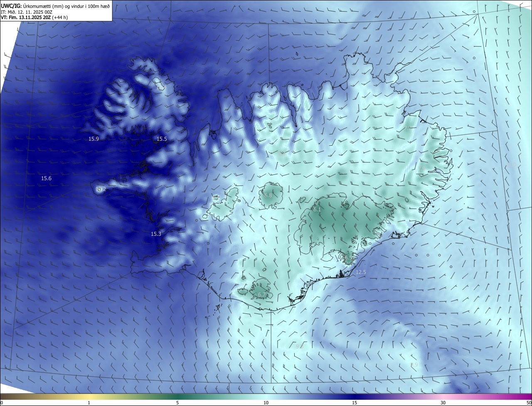This screenshot has width=532, height=406.
Task: Click the 9.9 value label over the southeast sea
Action: (x=414, y=365)
